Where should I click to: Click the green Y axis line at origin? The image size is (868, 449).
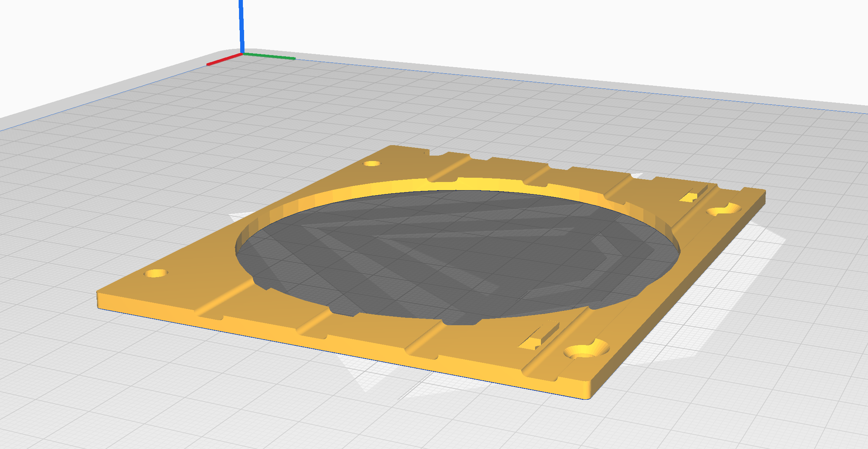tap(269, 56)
